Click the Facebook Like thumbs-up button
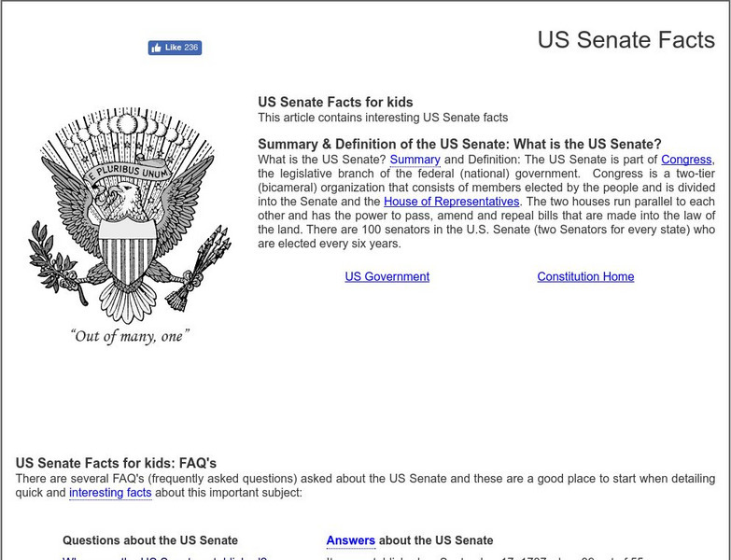The height and width of the screenshot is (560, 731). [165, 48]
